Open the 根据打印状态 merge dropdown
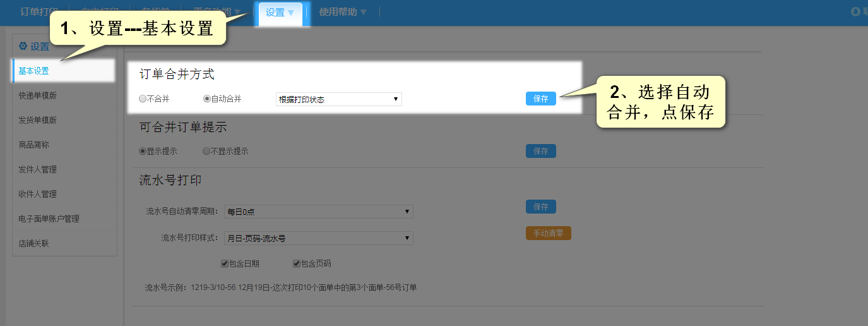Viewport: 868px width, 326px height. click(x=338, y=99)
